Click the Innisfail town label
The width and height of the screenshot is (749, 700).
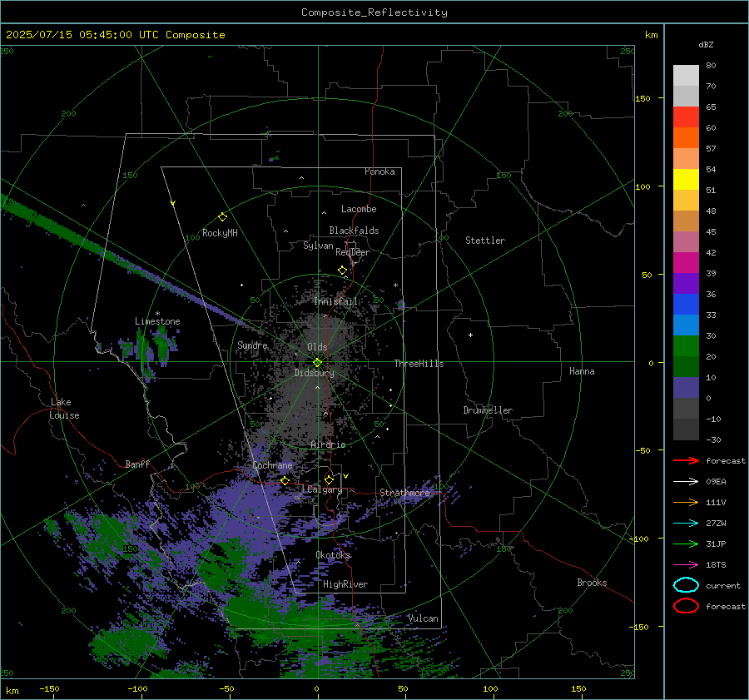pos(335,301)
